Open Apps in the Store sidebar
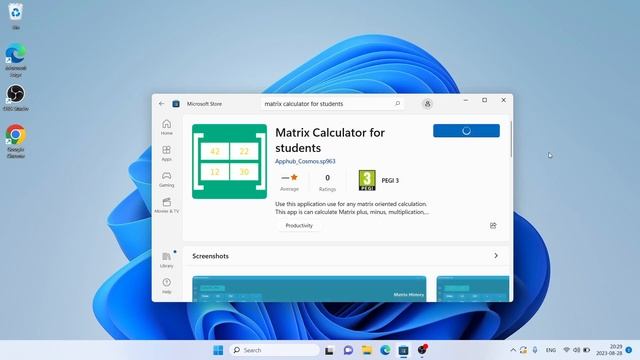The image size is (640, 360). pyautogui.click(x=167, y=153)
